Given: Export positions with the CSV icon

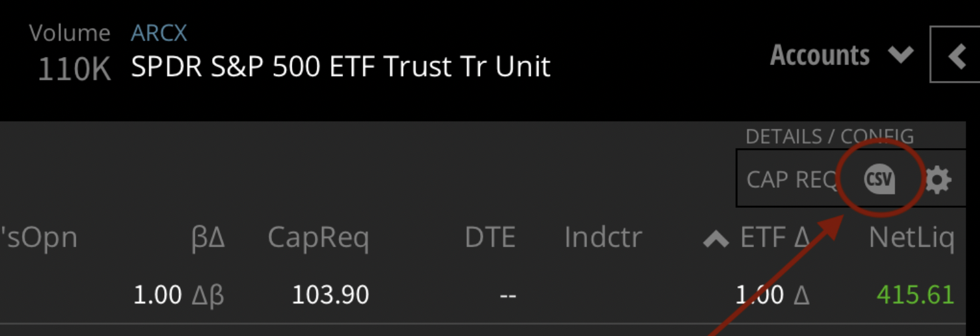Looking at the screenshot, I should (879, 179).
